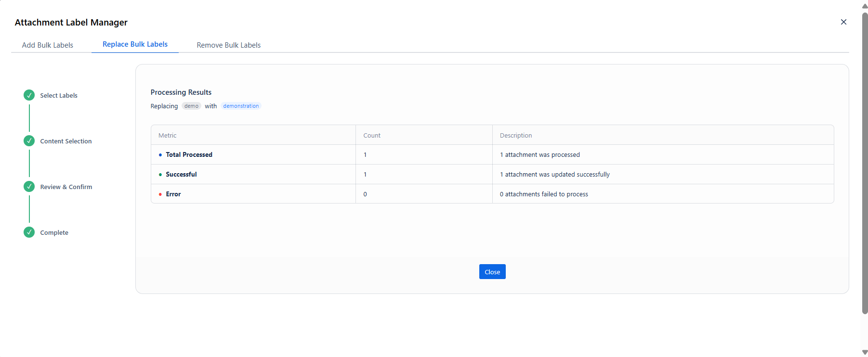The width and height of the screenshot is (868, 357).
Task: Click the green dot beside Successful
Action: pyautogui.click(x=160, y=175)
